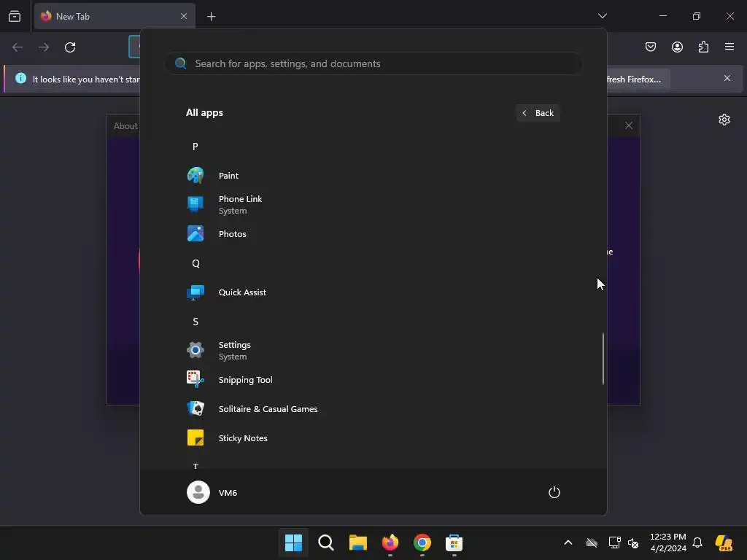The width and height of the screenshot is (747, 560).
Task: Open the taskbar clock and date
Action: point(668,542)
